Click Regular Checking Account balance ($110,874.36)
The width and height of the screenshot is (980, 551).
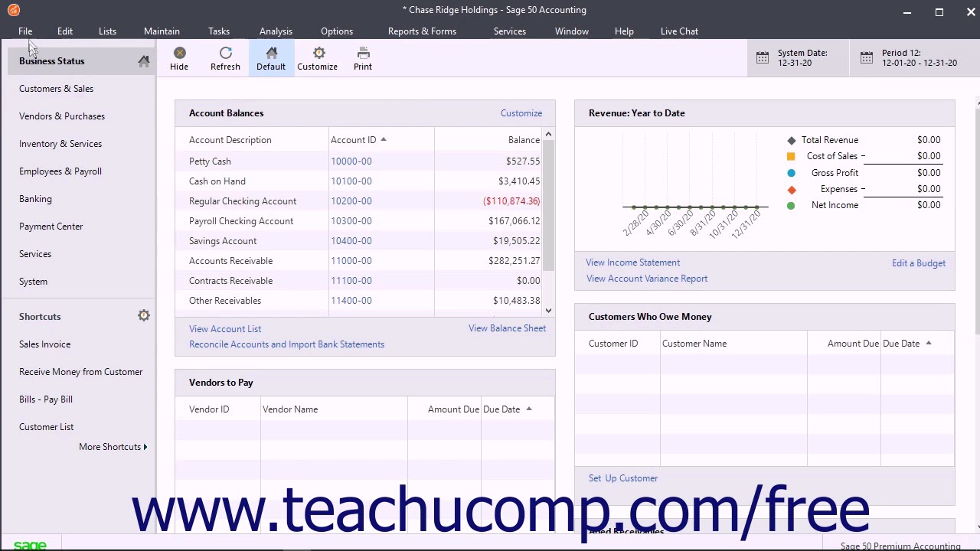pyautogui.click(x=511, y=201)
